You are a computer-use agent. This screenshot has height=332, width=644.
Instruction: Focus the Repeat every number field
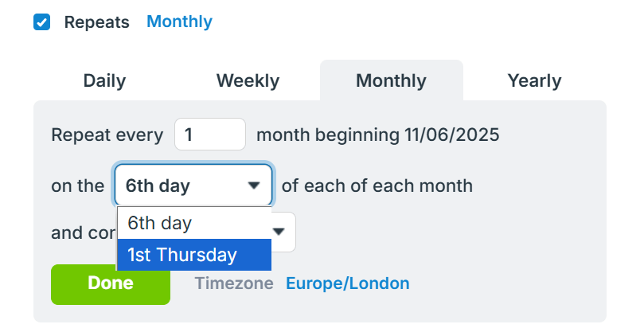210,135
